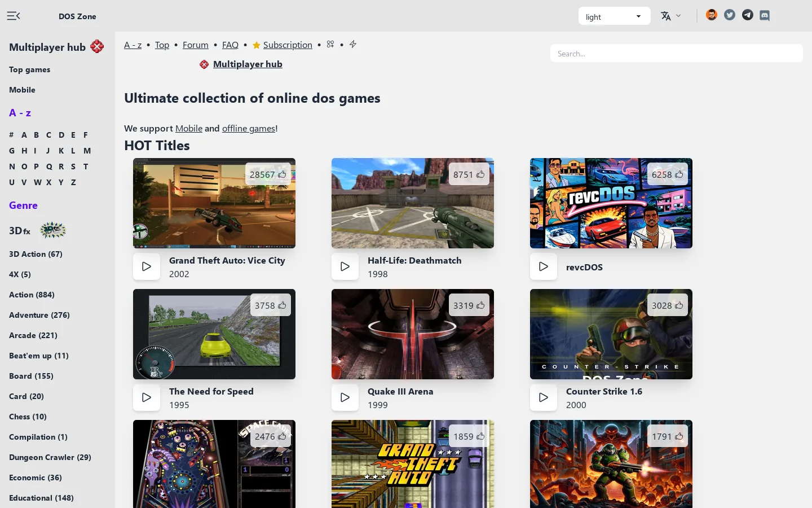Expand the language translate selector
This screenshot has width=812, height=508.
pyautogui.click(x=671, y=16)
